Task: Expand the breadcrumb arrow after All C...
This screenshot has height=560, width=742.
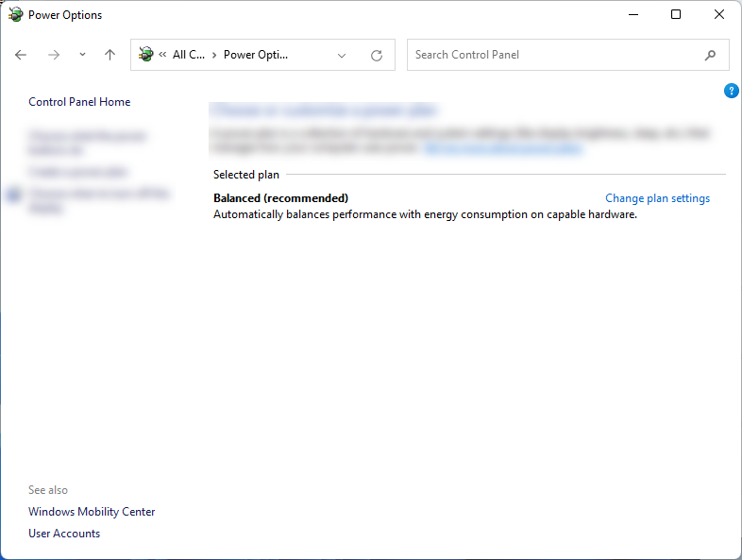Action: 214,55
